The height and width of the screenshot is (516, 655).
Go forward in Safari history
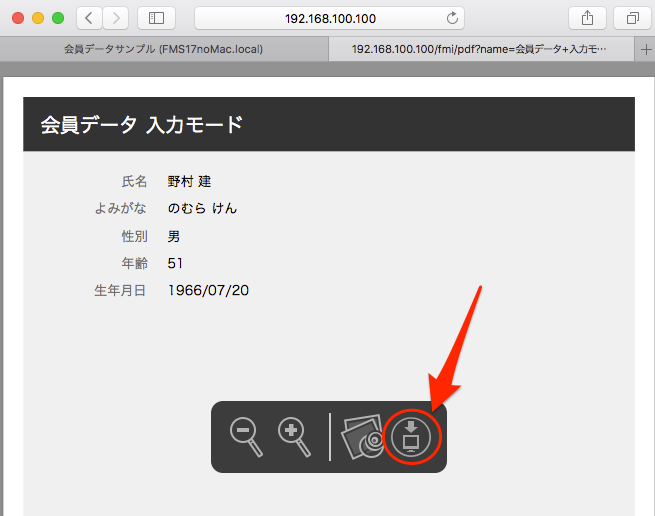point(116,18)
